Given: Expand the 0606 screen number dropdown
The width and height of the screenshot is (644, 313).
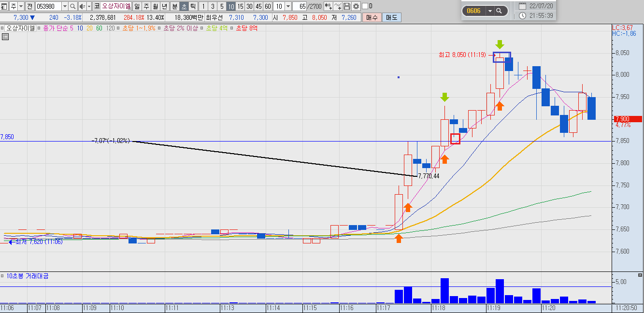Looking at the screenshot, I should pyautogui.click(x=490, y=11).
